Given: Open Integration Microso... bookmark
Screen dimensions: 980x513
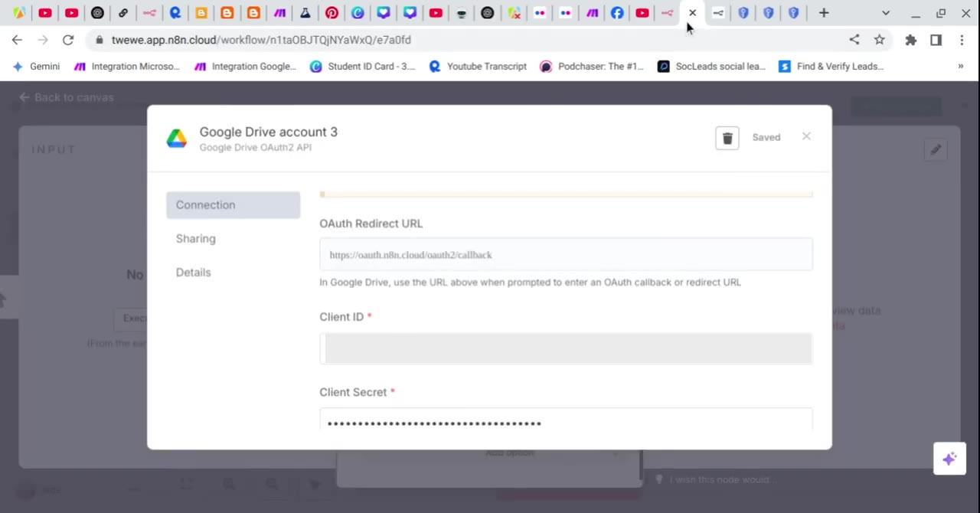Looking at the screenshot, I should [x=126, y=67].
